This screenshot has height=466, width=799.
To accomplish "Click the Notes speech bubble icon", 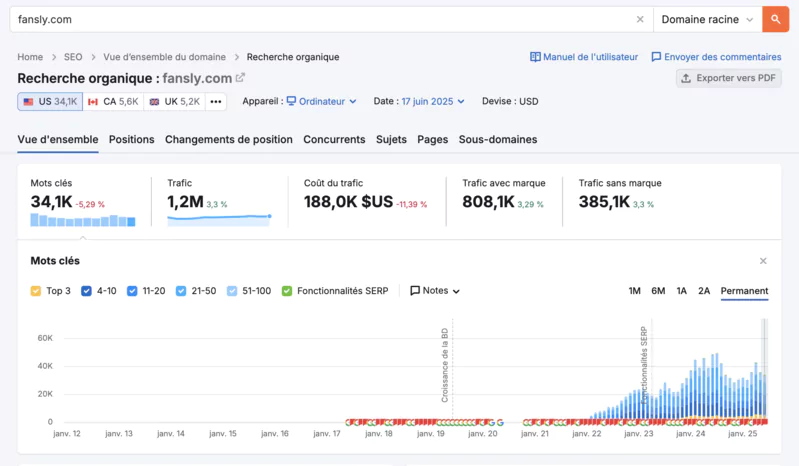I will [415, 290].
